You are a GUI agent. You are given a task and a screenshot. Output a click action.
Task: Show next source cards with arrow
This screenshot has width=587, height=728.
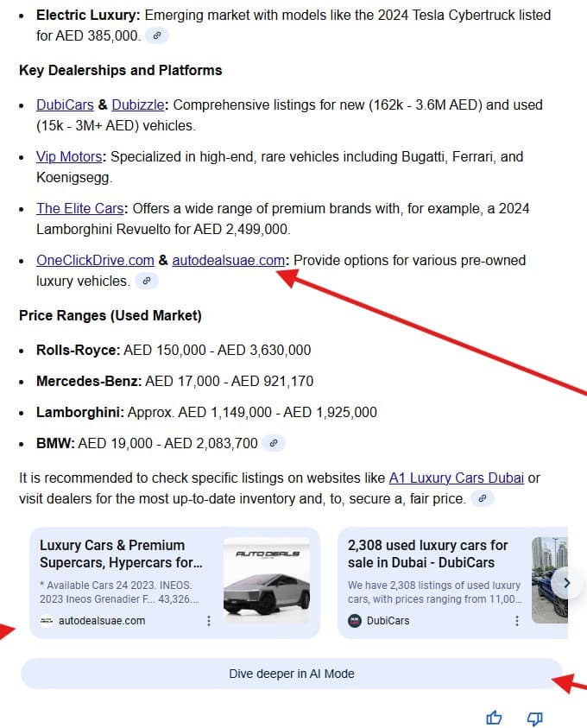pyautogui.click(x=566, y=583)
